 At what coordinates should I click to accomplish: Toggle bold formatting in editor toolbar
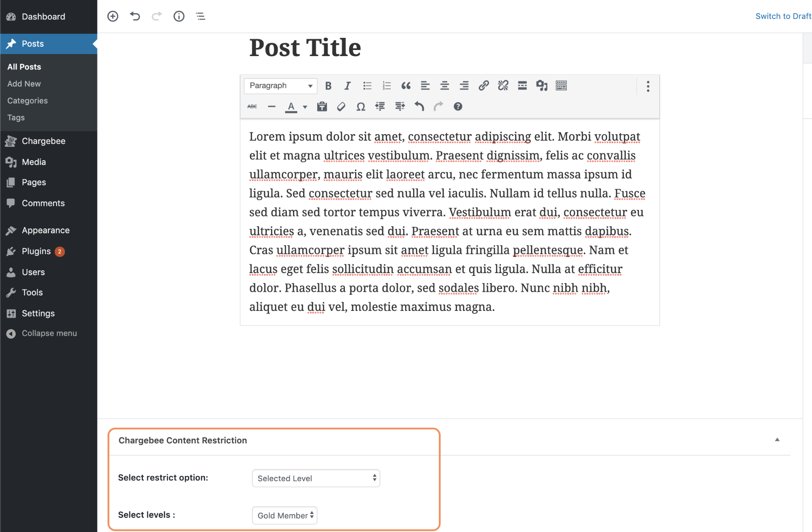pyautogui.click(x=328, y=86)
